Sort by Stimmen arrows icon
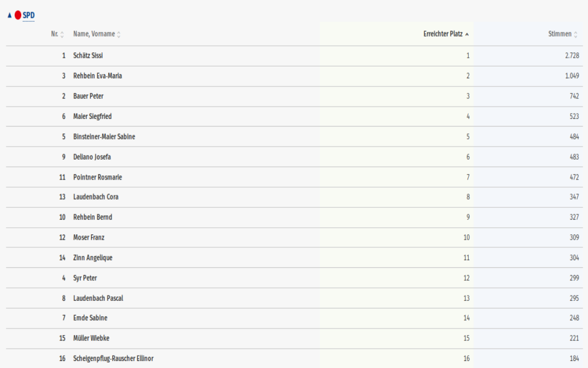This screenshot has height=368, width=588. pos(576,34)
